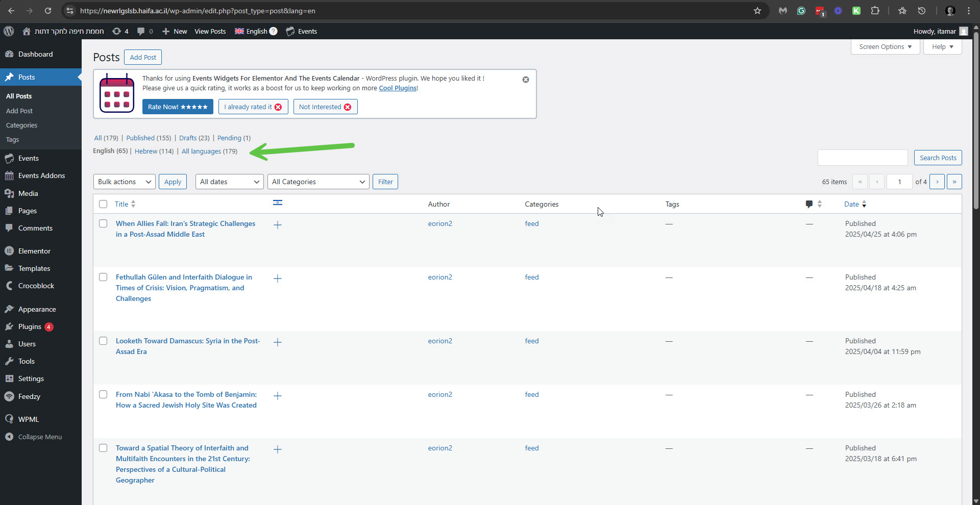This screenshot has height=505, width=980.
Task: Click the Search Posts button
Action: pos(938,158)
